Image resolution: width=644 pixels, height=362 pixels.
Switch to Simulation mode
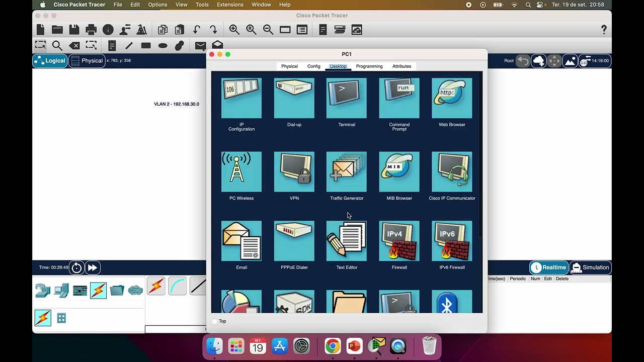591,267
